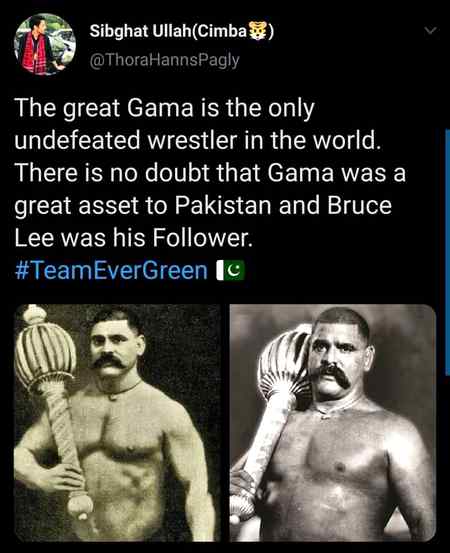View the left photo of Gama
The height and width of the screenshot is (553, 450).
click(x=117, y=423)
